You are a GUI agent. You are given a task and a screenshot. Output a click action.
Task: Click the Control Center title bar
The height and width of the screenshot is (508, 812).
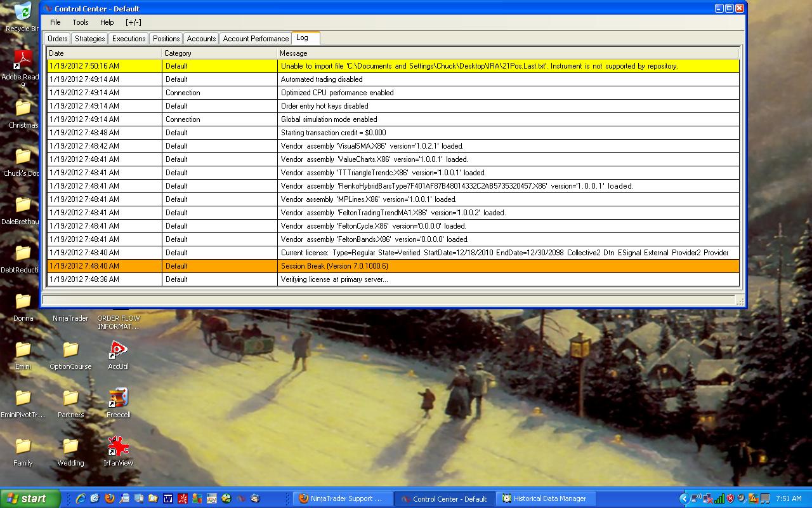pos(393,8)
